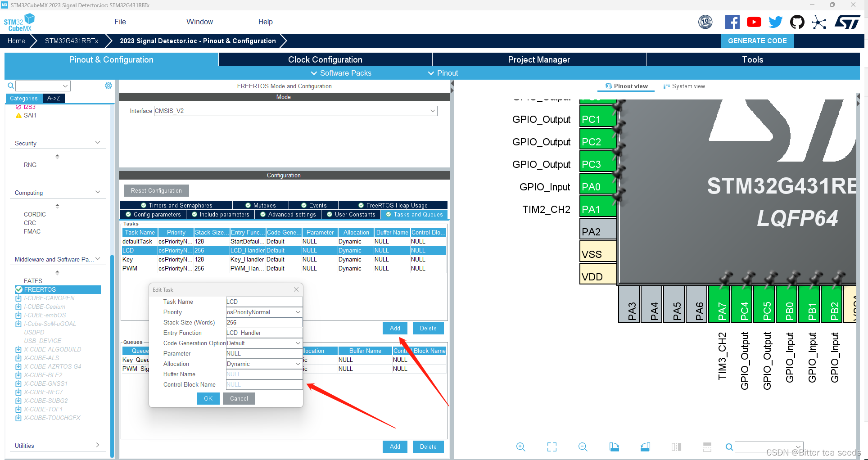Collapse the Computing category
868x460 pixels.
point(98,192)
